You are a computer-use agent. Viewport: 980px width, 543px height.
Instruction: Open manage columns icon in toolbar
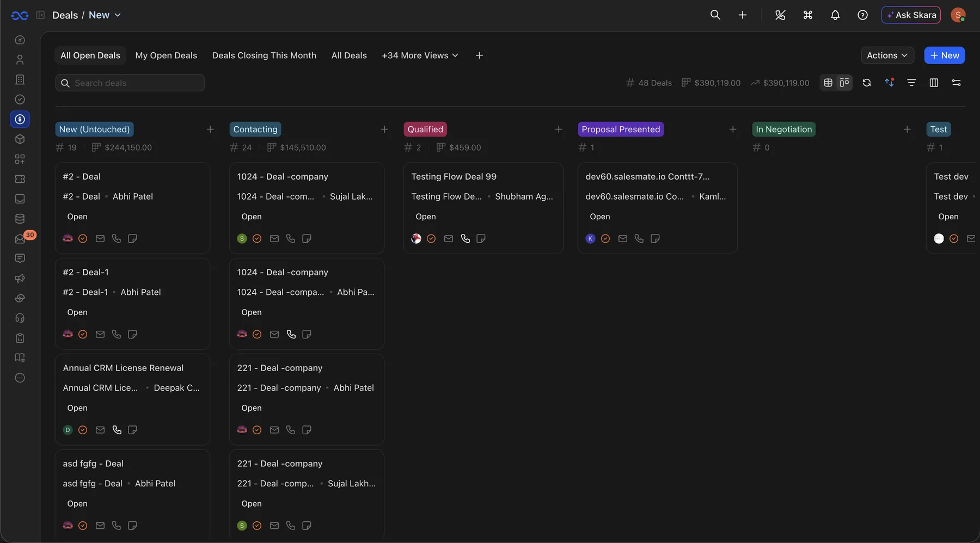(x=934, y=83)
